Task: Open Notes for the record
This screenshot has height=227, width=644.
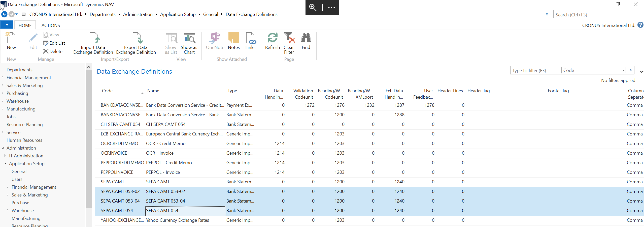Action: tap(234, 41)
